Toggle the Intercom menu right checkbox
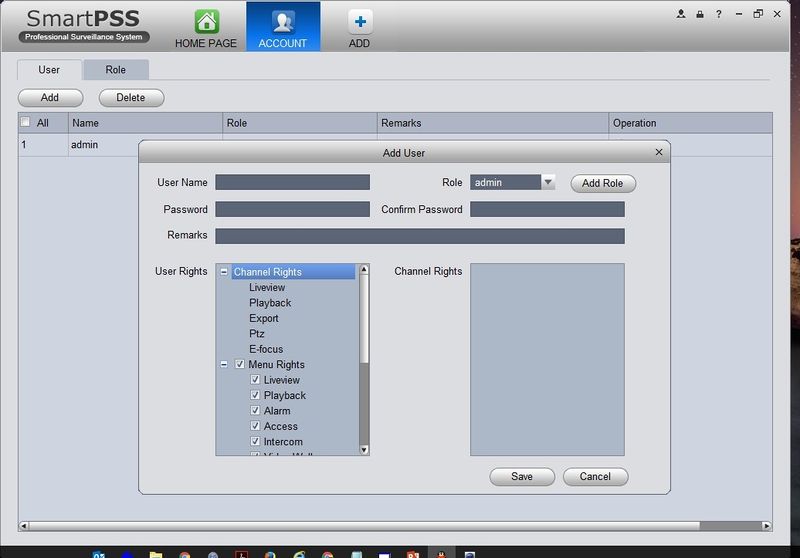Viewport: 800px width, 558px height. tap(255, 442)
